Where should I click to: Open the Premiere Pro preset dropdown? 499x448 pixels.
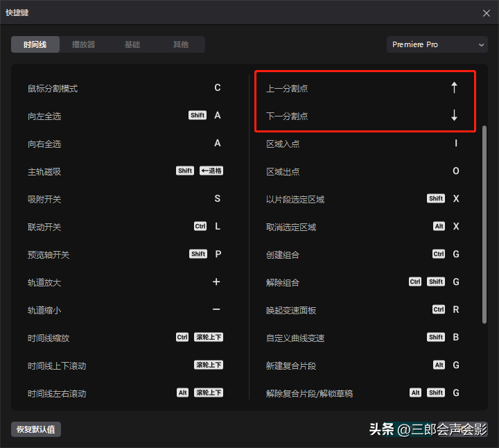(x=437, y=44)
